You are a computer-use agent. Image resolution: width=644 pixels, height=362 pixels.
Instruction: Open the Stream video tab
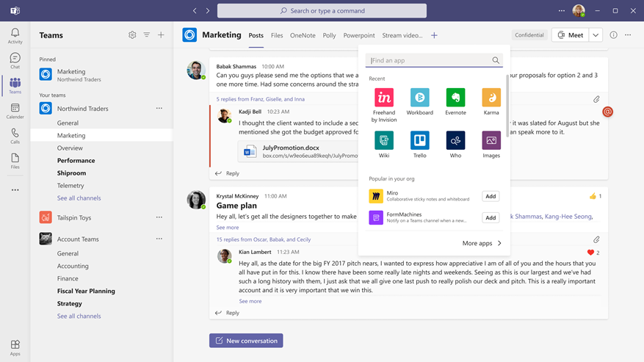click(402, 35)
